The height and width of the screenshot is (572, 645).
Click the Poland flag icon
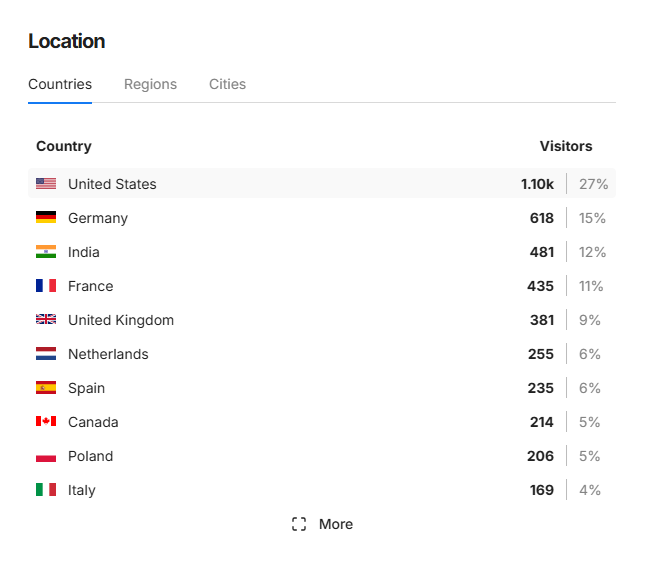point(46,456)
